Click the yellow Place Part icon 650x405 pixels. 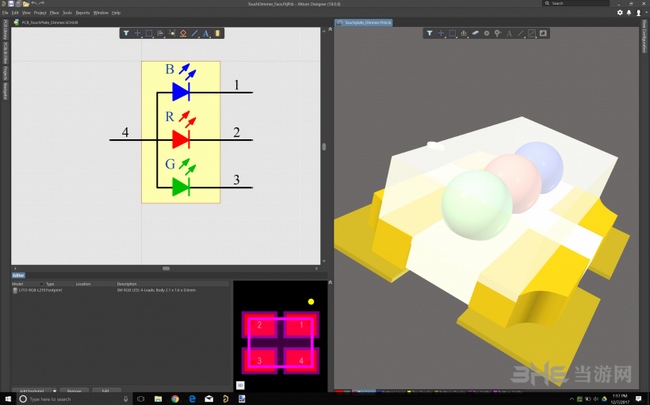tap(218, 33)
